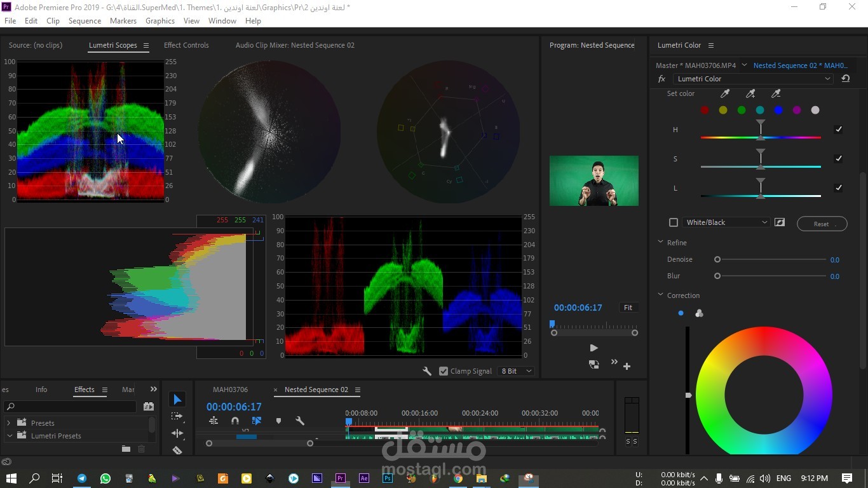Reset the Lumetri Color effect
Image resolution: width=868 pixels, height=488 pixels.
(846, 79)
